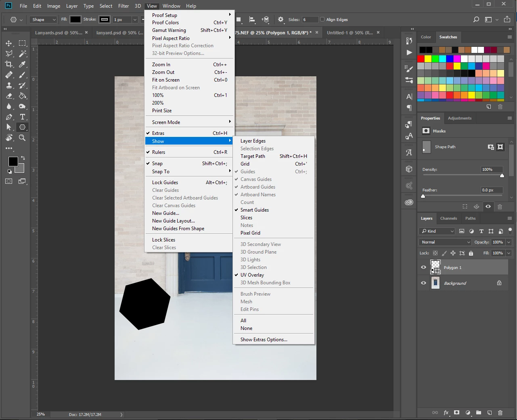The height and width of the screenshot is (420, 517).
Task: Open the polygon gear settings icon
Action: pos(281,19)
